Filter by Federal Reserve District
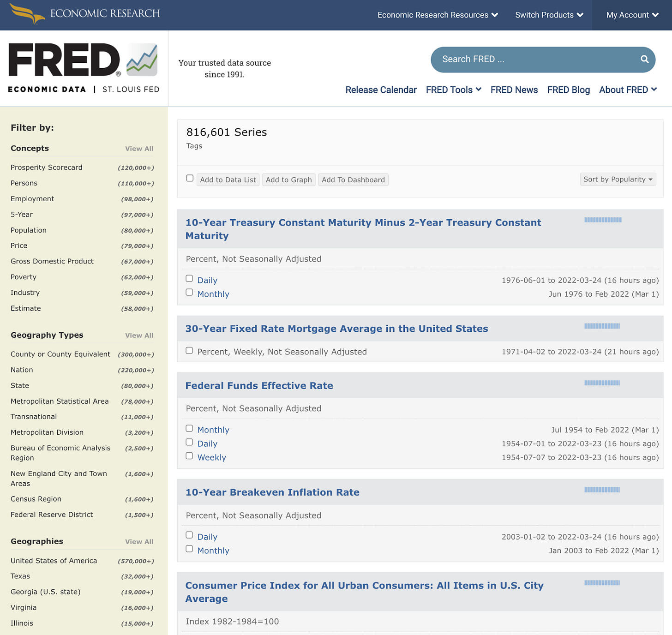672x635 pixels. (x=52, y=515)
